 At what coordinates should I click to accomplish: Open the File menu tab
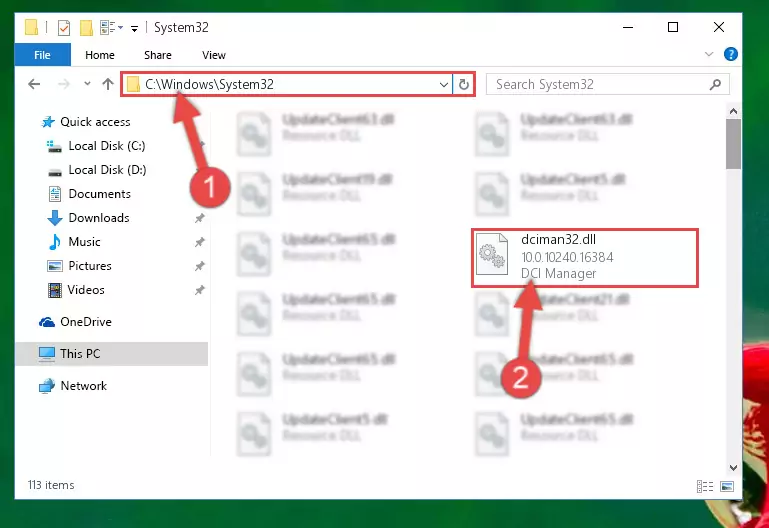42,55
